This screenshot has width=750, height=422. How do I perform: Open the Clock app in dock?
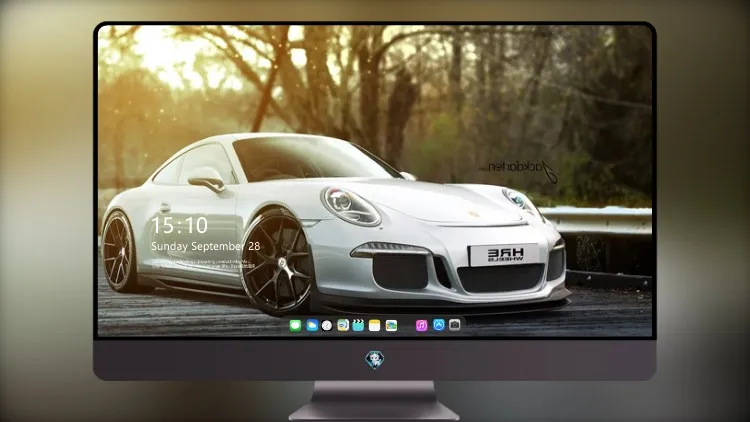pos(327,325)
